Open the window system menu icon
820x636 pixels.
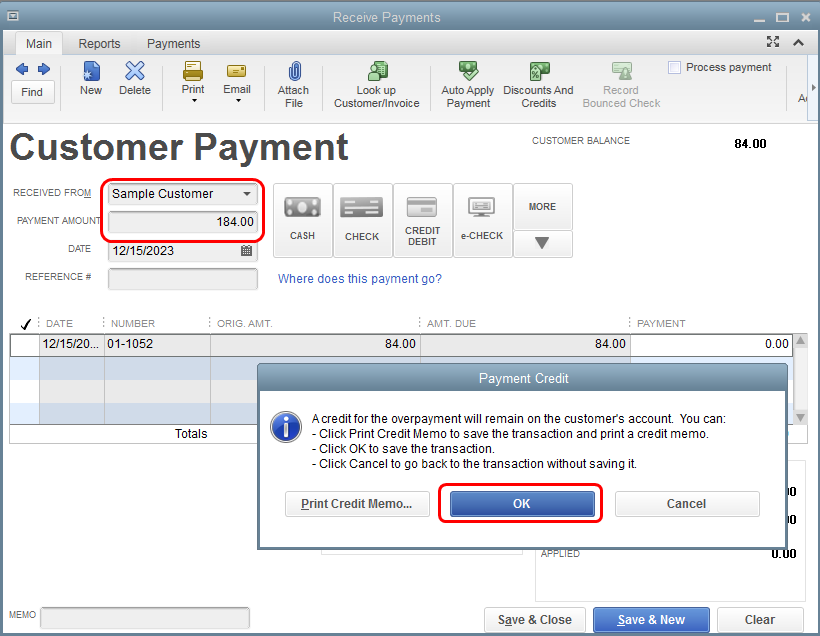[13, 16]
